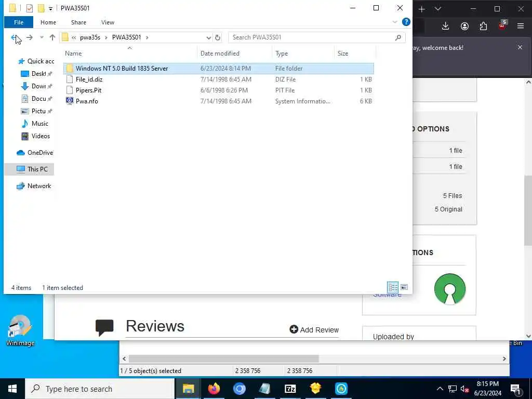Screen dimensions: 532x399
Task: Open File Explorer help
Action: tap(406, 22)
